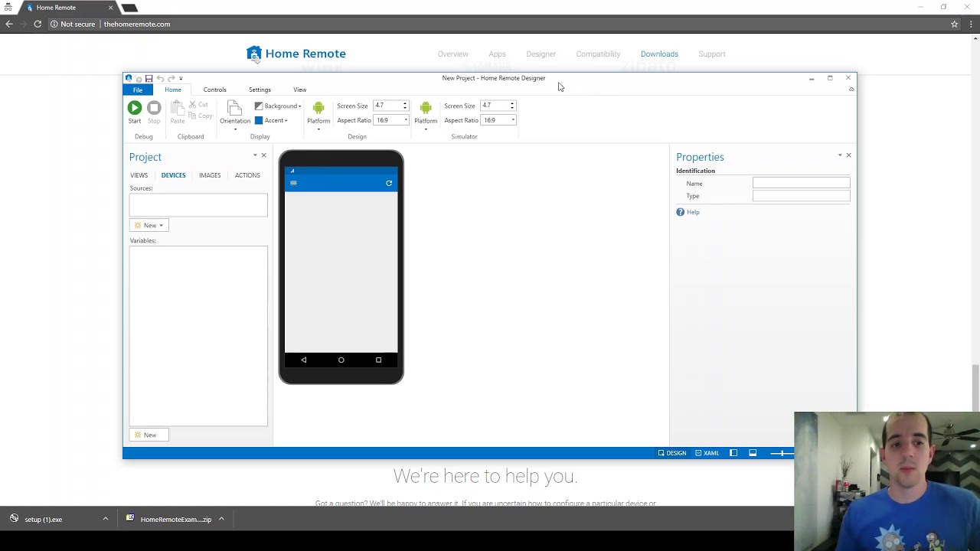Open the Properties panel options arrow
This screenshot has width=980, height=551.
click(x=840, y=155)
